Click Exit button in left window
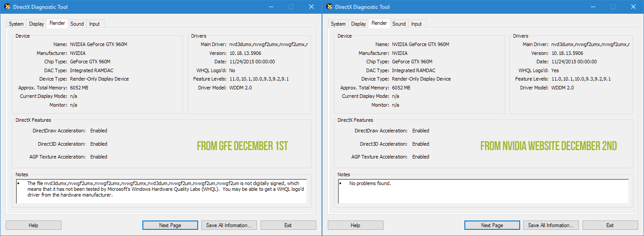The height and width of the screenshot is (236, 644). (x=288, y=225)
